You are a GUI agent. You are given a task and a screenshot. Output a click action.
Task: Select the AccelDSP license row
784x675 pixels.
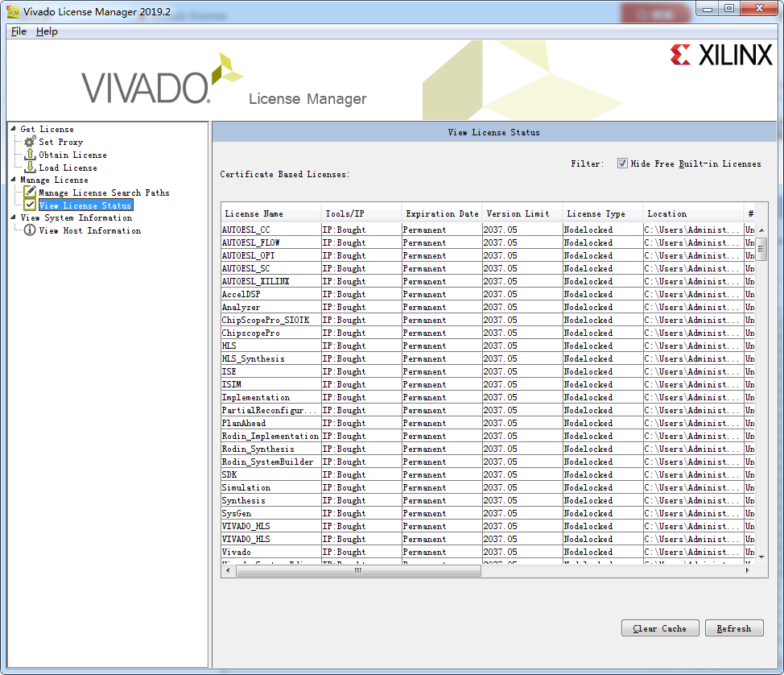click(x=488, y=294)
